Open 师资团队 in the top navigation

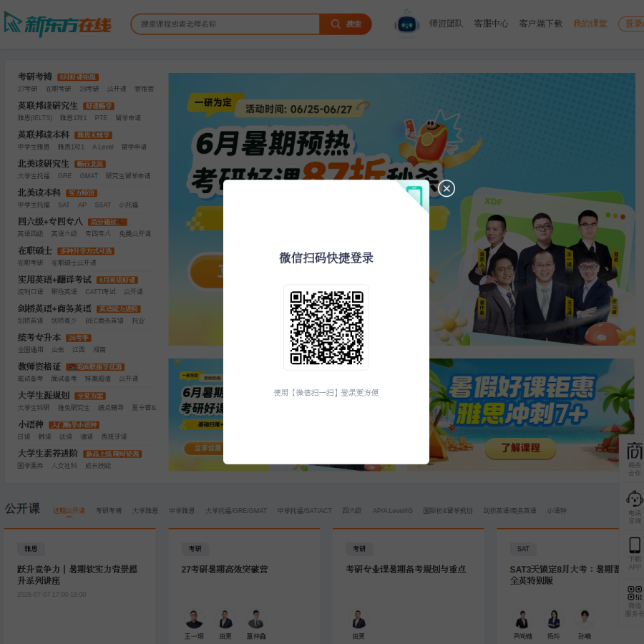[x=446, y=24]
